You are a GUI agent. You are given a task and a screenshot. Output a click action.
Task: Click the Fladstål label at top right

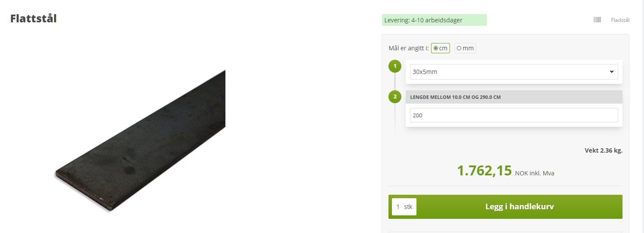620,20
